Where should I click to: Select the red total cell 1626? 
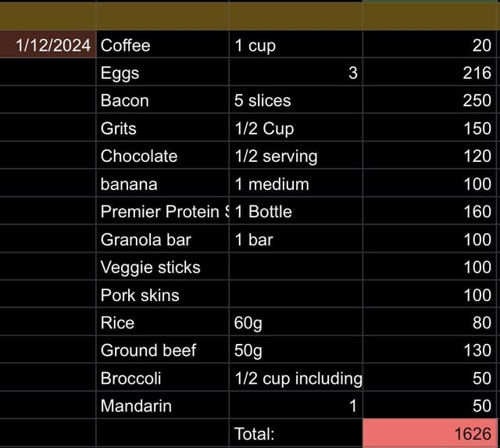click(x=429, y=433)
